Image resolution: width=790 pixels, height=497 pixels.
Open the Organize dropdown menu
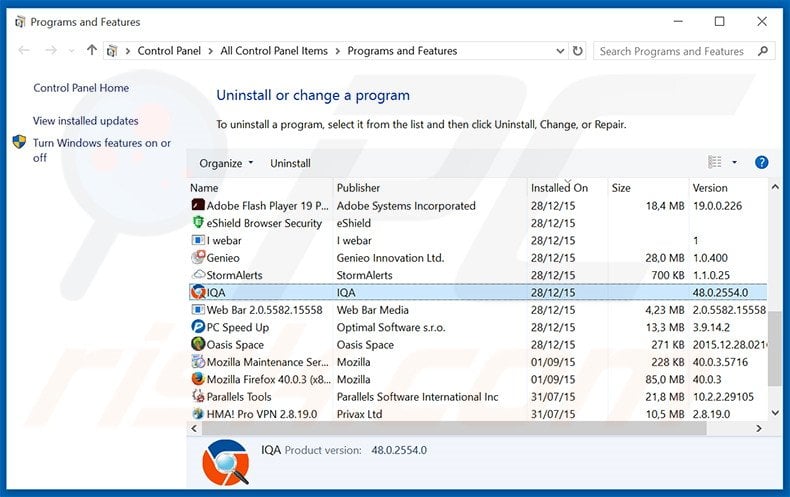[226, 163]
